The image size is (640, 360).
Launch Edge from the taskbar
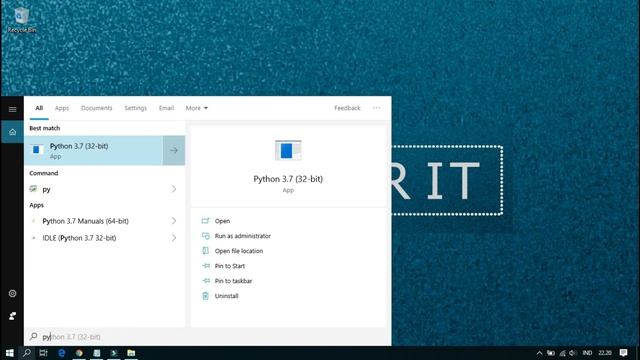[62, 353]
